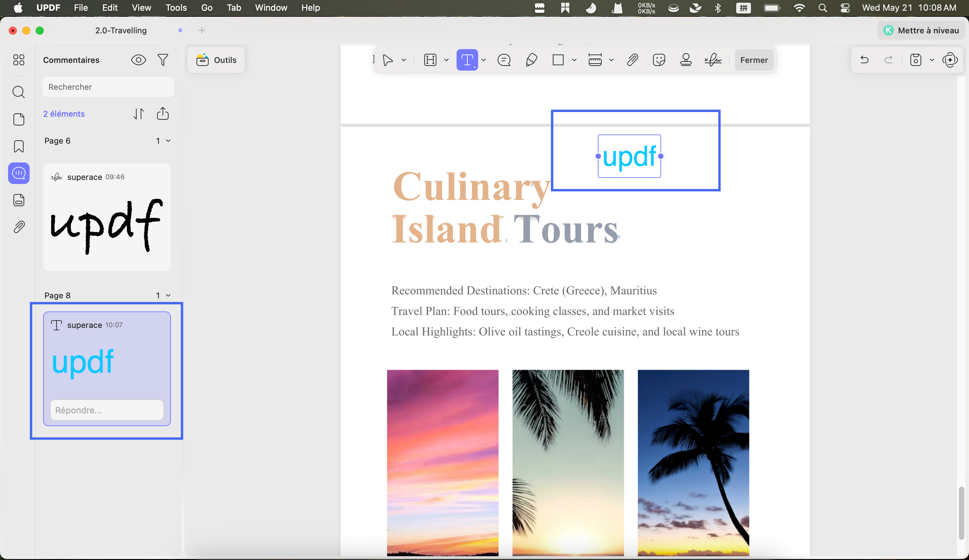The height and width of the screenshot is (560, 969).
Task: Collapse the Page 8 comments group
Action: tap(168, 295)
